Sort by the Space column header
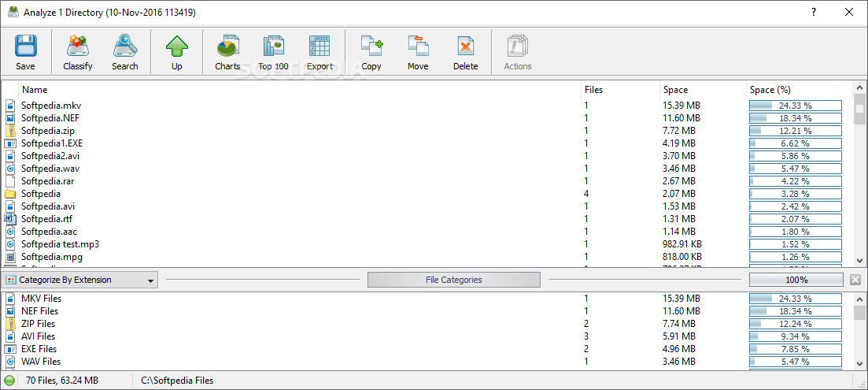 pyautogui.click(x=703, y=89)
